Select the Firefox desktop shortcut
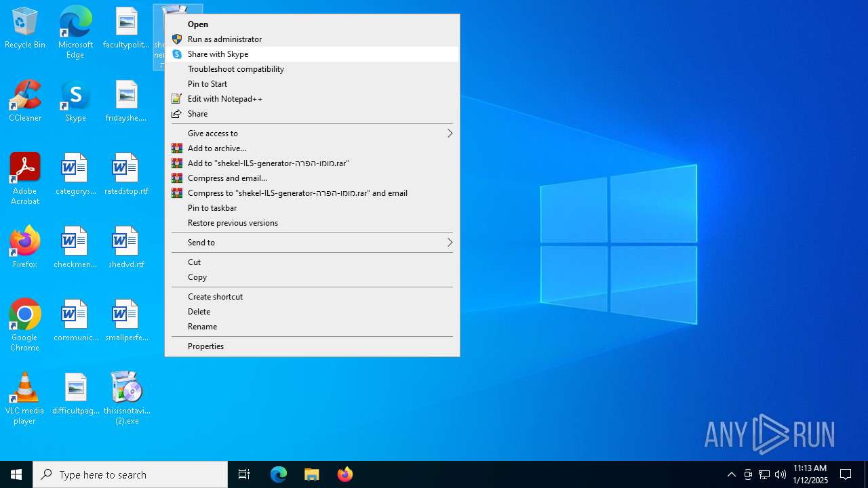The height and width of the screenshot is (488, 868). point(25,248)
